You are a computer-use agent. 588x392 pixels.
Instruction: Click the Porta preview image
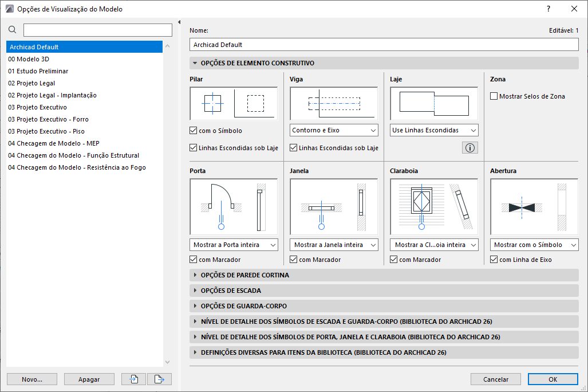click(x=234, y=205)
